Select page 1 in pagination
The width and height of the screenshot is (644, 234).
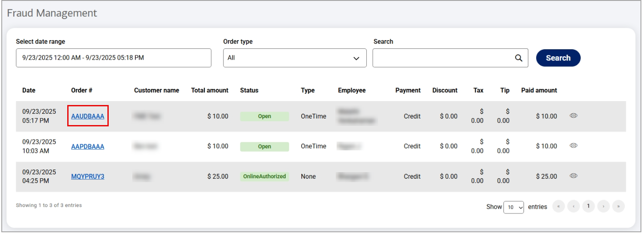point(589,206)
